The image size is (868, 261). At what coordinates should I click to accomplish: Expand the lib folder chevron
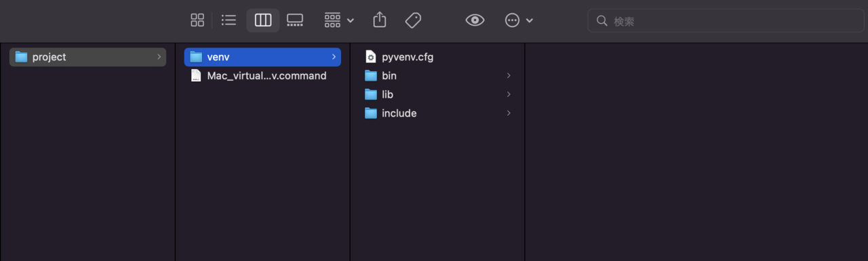[x=509, y=94]
